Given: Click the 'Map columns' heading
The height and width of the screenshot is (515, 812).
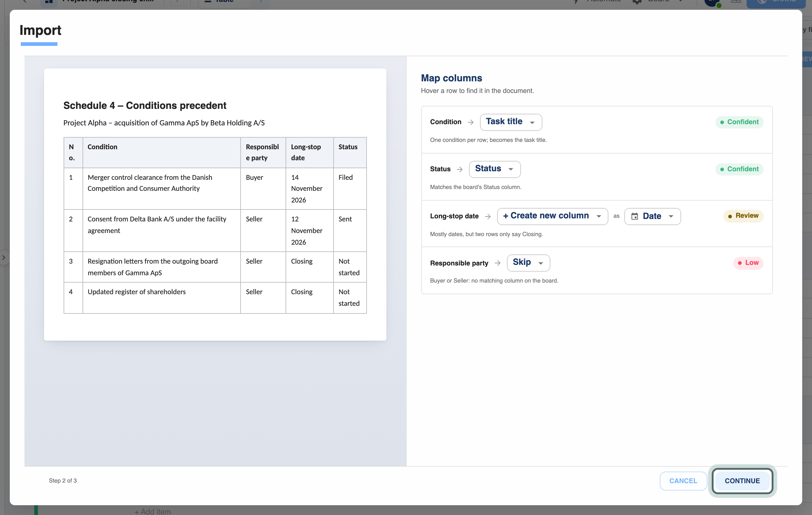Looking at the screenshot, I should (x=451, y=78).
